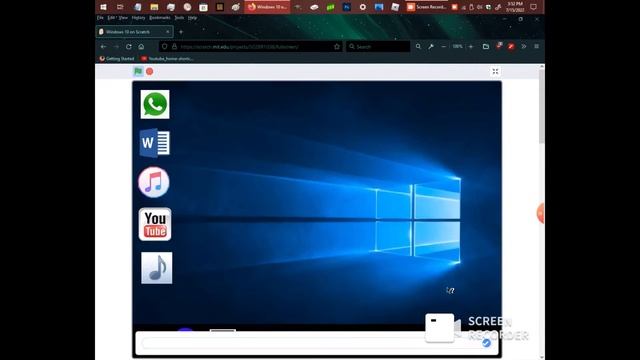Open the Bookmarks menu
This screenshot has height=360, width=640.
tap(160, 18)
